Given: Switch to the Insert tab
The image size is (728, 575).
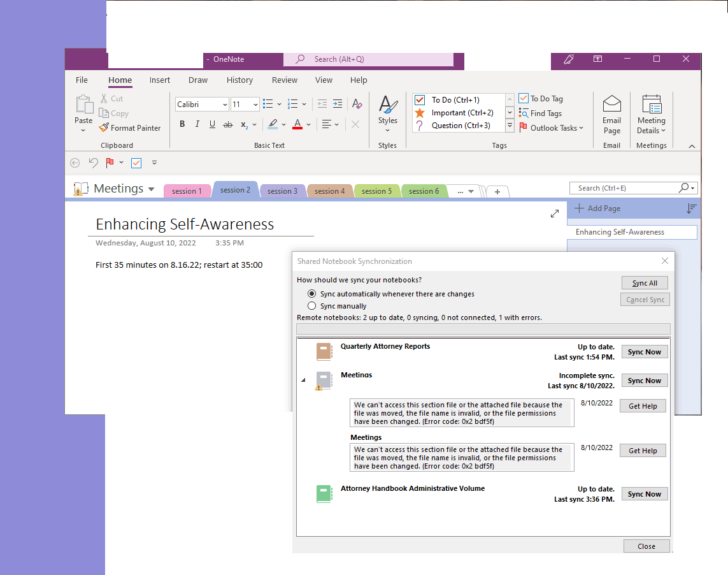Looking at the screenshot, I should (x=160, y=80).
